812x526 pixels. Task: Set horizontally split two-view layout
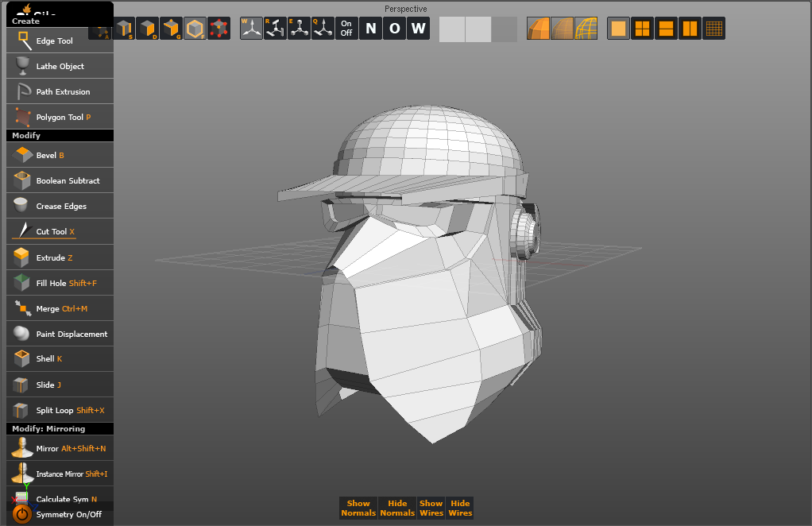click(666, 29)
